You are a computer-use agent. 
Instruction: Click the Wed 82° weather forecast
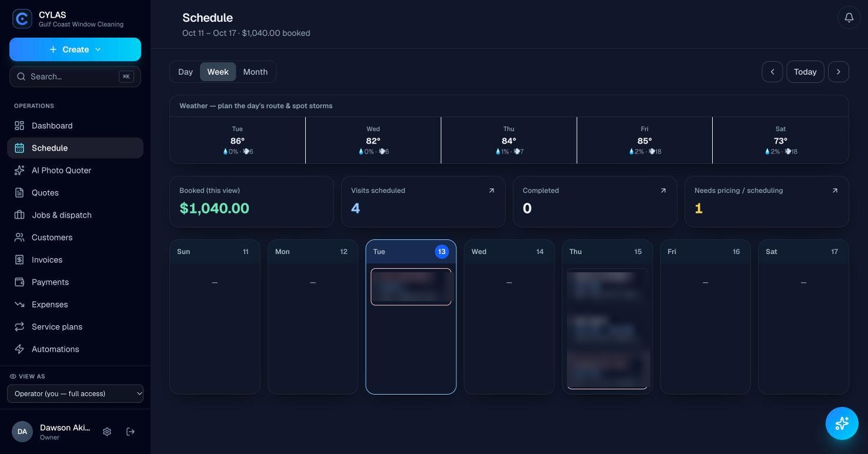click(x=373, y=140)
